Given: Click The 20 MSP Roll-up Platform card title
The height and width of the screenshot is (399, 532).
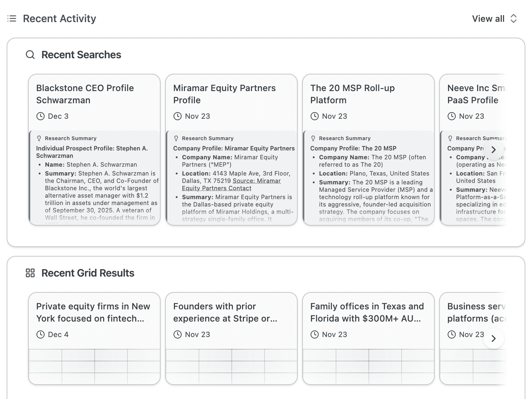Looking at the screenshot, I should pos(353,94).
